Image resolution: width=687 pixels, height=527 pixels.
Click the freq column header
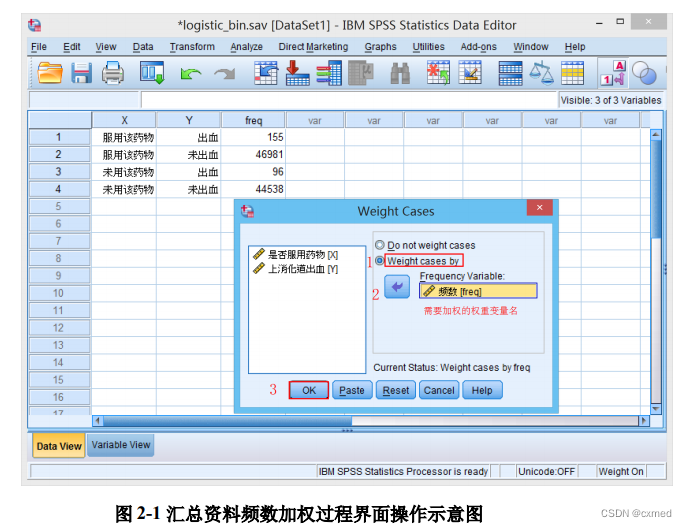253,120
